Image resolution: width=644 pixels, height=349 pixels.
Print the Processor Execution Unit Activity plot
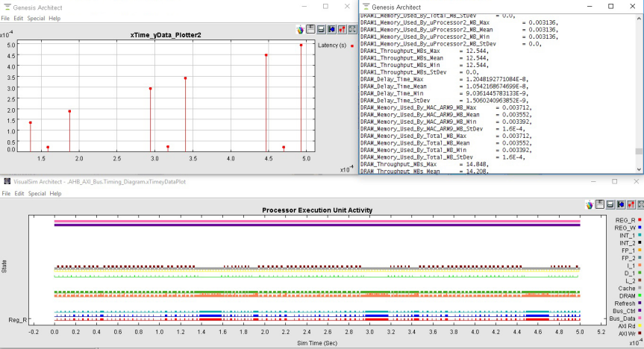[x=610, y=204]
